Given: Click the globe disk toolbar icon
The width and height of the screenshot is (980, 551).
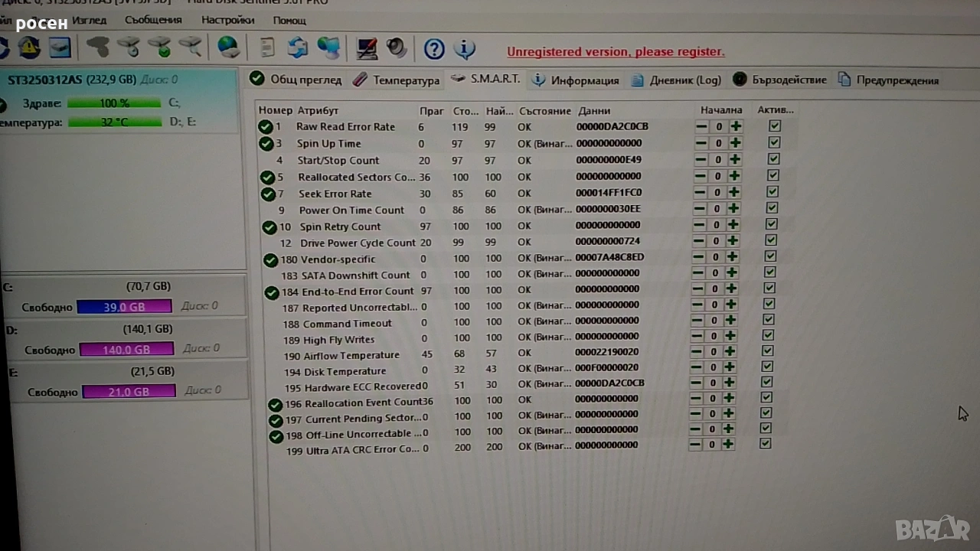Looking at the screenshot, I should tap(228, 48).
